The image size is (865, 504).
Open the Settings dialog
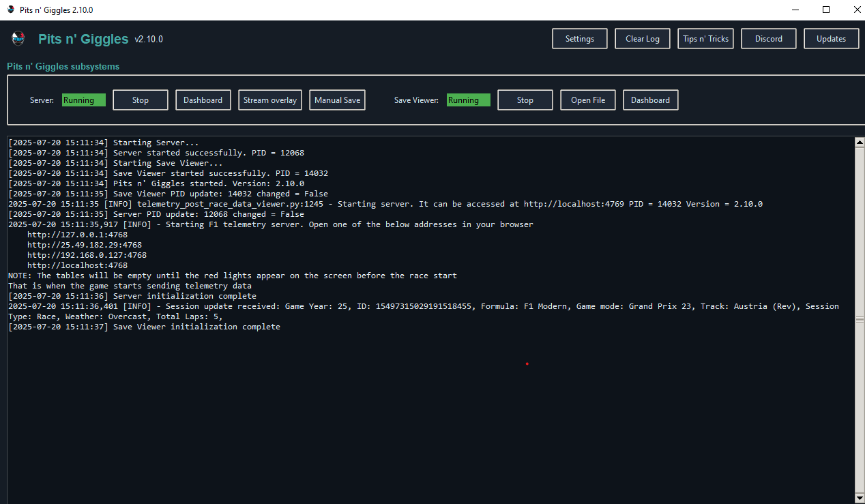click(579, 38)
